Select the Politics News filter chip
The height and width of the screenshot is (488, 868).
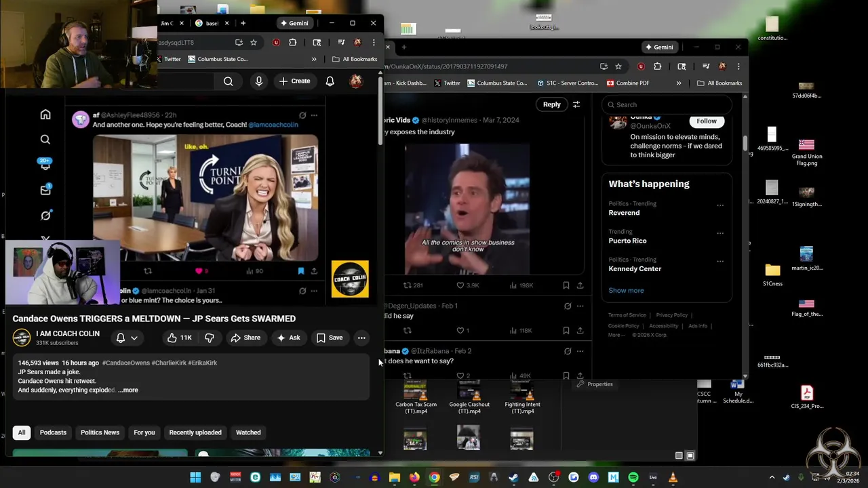pos(100,432)
